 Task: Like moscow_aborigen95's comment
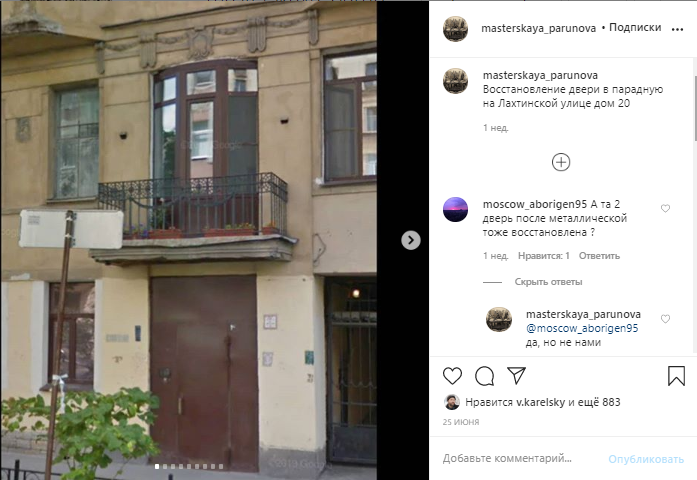coord(665,208)
